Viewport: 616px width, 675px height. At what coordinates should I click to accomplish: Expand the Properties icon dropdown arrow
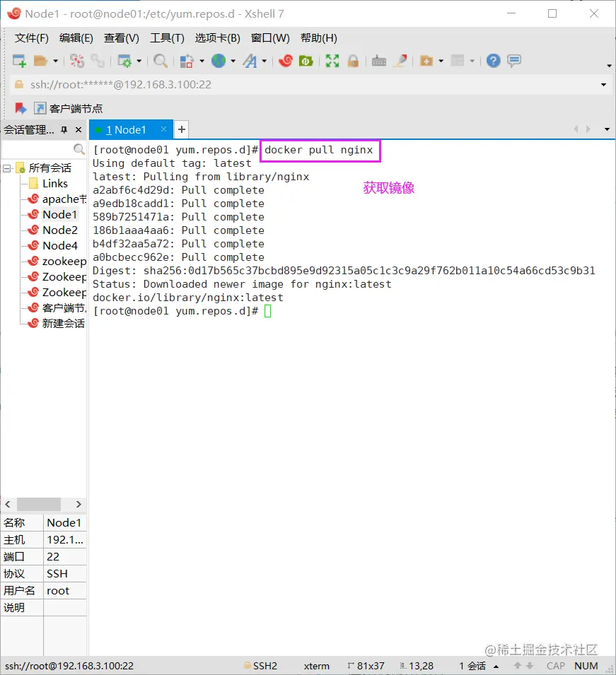click(x=139, y=61)
